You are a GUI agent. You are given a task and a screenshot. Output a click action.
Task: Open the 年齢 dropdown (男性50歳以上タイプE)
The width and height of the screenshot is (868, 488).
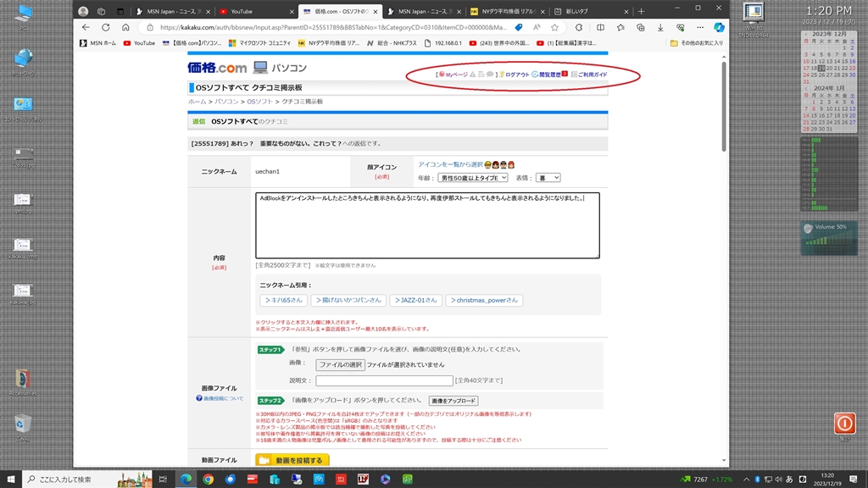tap(473, 178)
